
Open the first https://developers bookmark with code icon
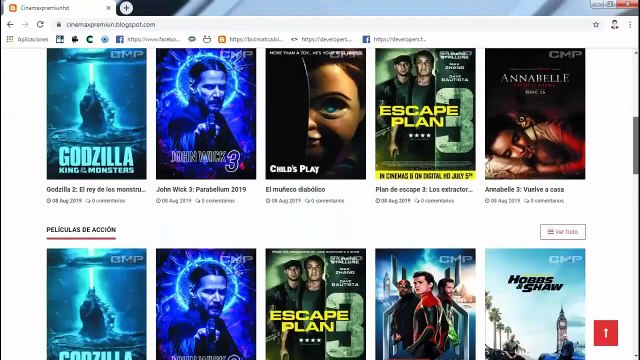click(x=321, y=39)
